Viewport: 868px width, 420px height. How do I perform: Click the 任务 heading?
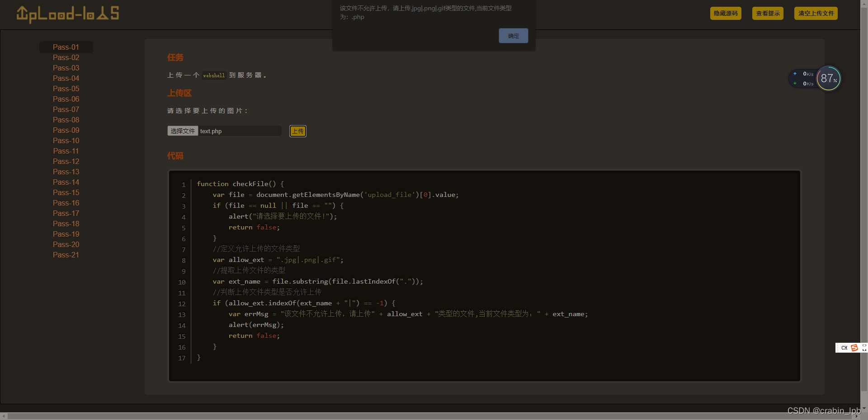175,57
